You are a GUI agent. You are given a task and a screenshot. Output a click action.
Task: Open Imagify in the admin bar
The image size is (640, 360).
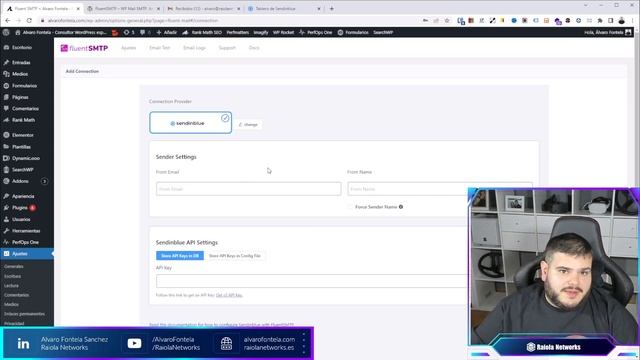click(261, 32)
